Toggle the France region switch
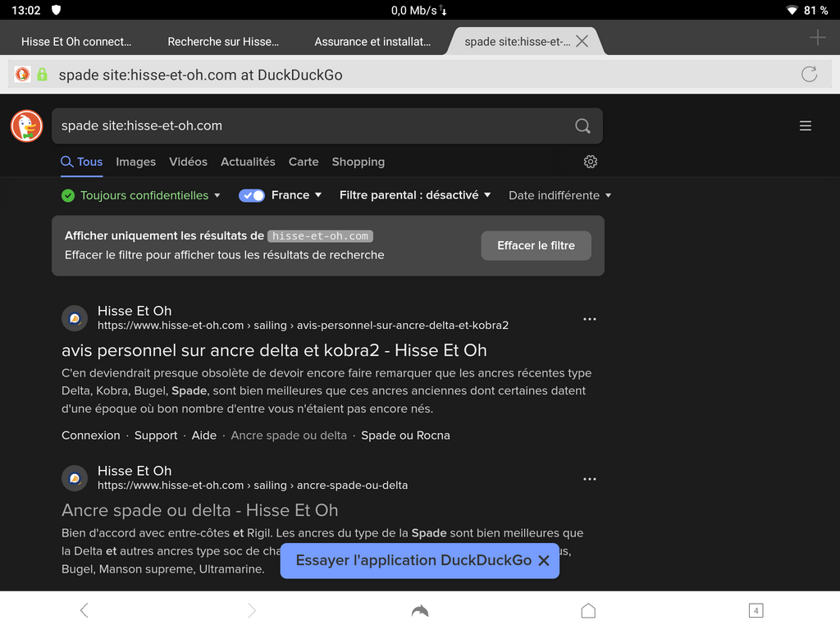Image resolution: width=840 pixels, height=630 pixels. click(x=252, y=195)
